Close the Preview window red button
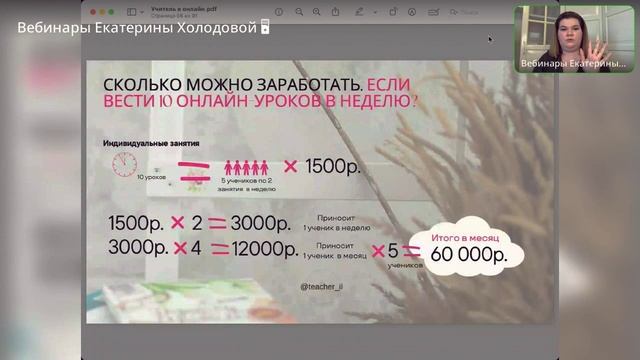Viewport: 640px width, 360px height. [93, 12]
